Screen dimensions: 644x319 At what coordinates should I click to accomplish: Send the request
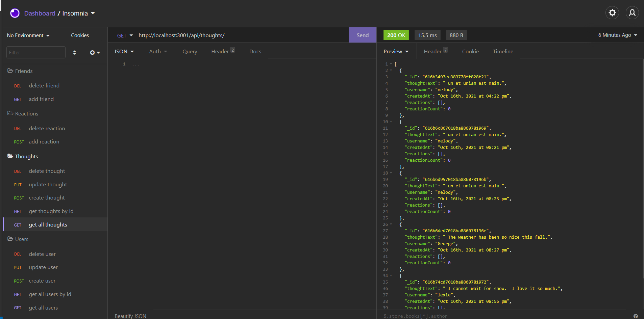[x=363, y=35]
